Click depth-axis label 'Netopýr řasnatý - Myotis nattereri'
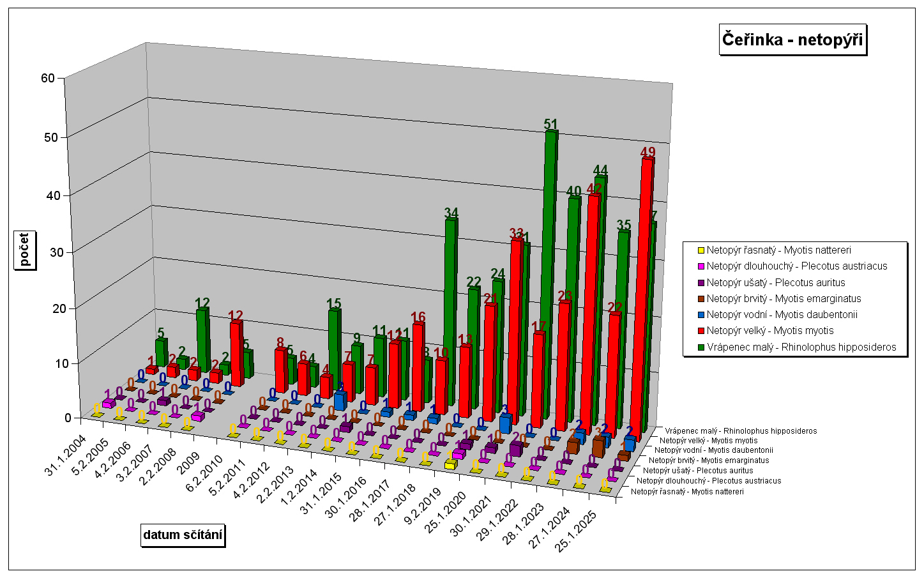 [x=687, y=491]
